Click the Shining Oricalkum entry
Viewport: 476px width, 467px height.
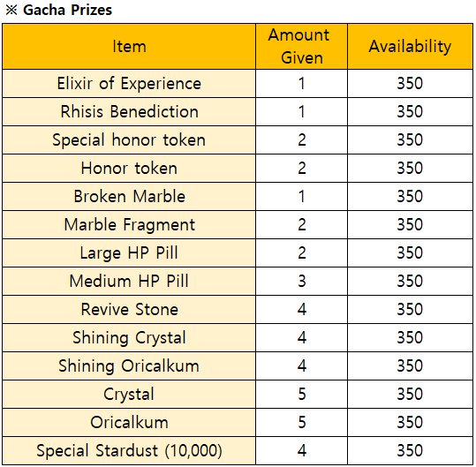pyautogui.click(x=129, y=365)
